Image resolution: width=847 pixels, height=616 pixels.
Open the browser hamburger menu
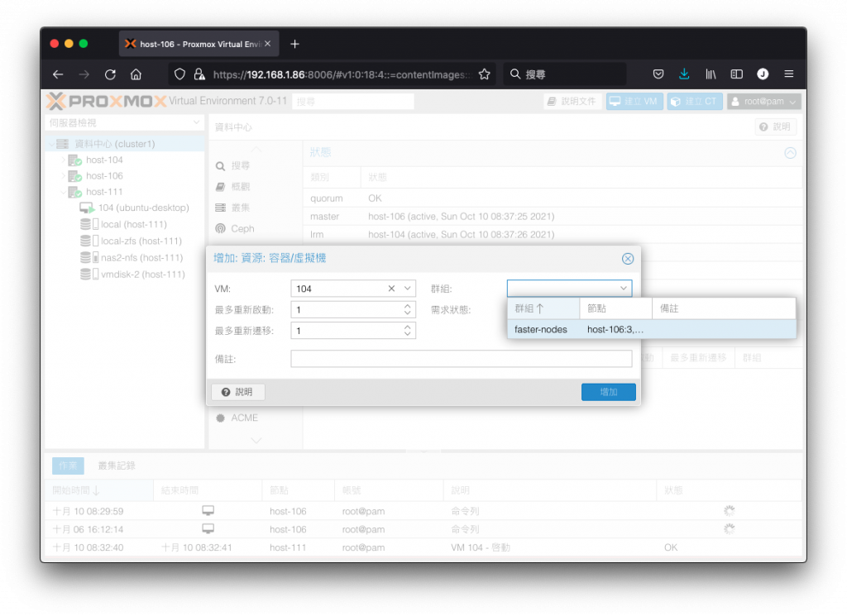(788, 74)
